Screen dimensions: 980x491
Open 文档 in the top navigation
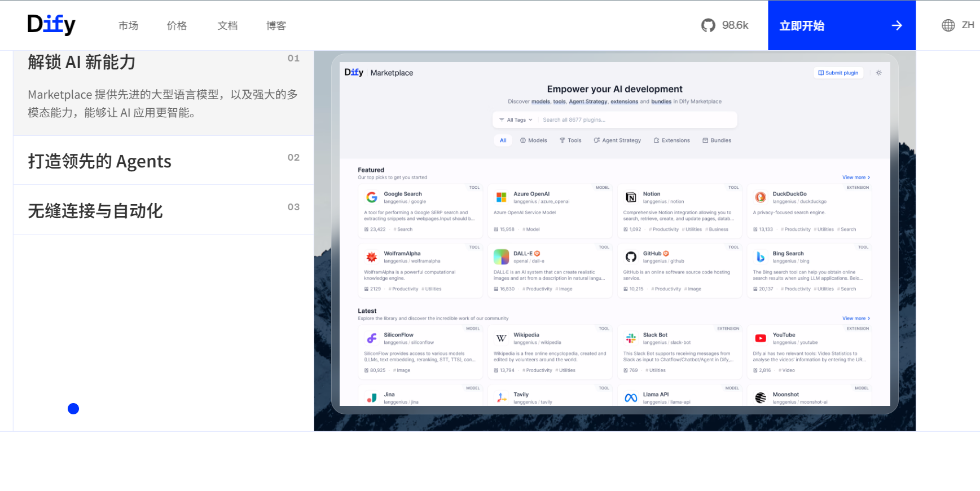coord(227,25)
